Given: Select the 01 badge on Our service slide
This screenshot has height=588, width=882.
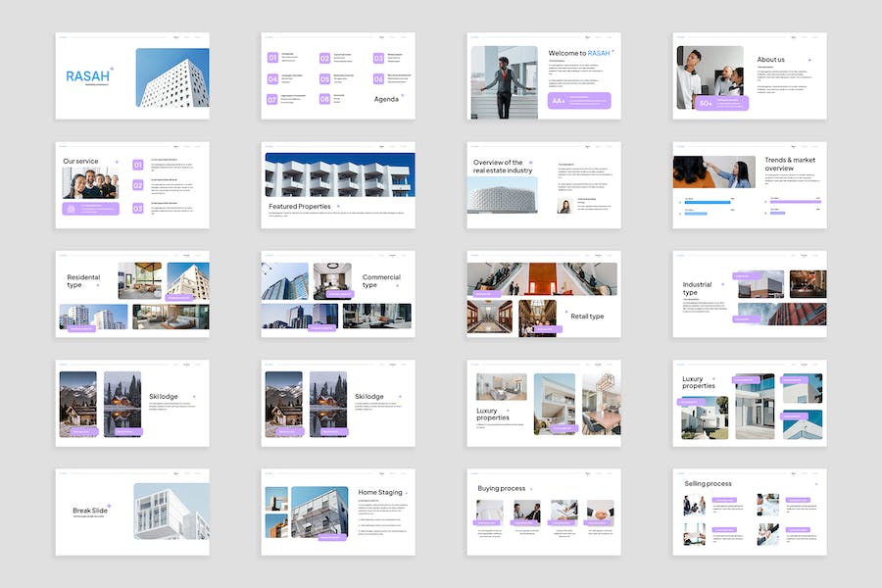Looking at the screenshot, I should click(x=138, y=165).
